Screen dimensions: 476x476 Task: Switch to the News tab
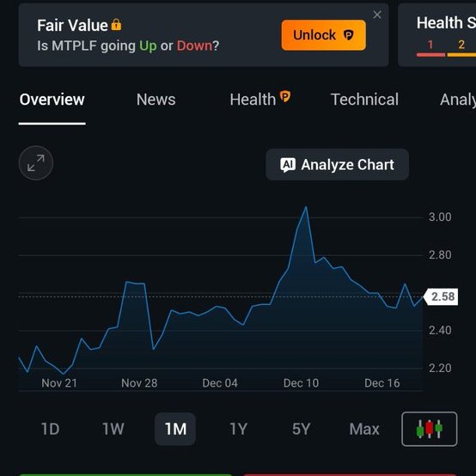pyautogui.click(x=156, y=100)
